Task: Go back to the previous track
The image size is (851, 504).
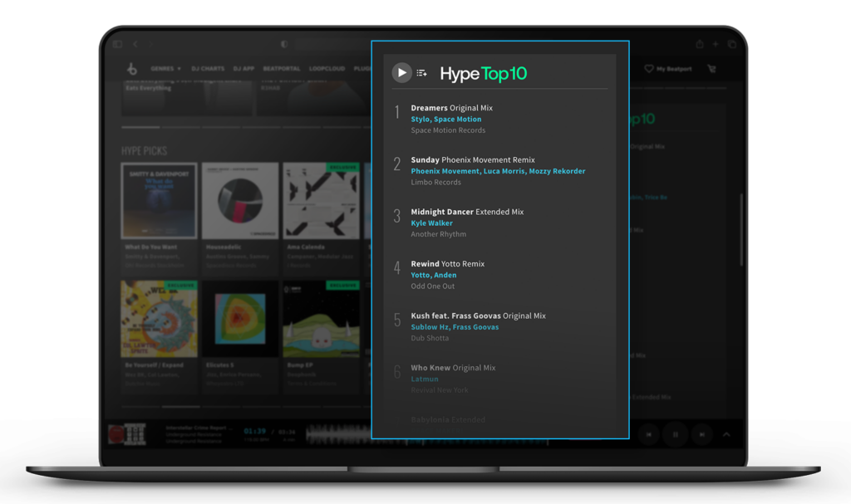Action: point(648,434)
